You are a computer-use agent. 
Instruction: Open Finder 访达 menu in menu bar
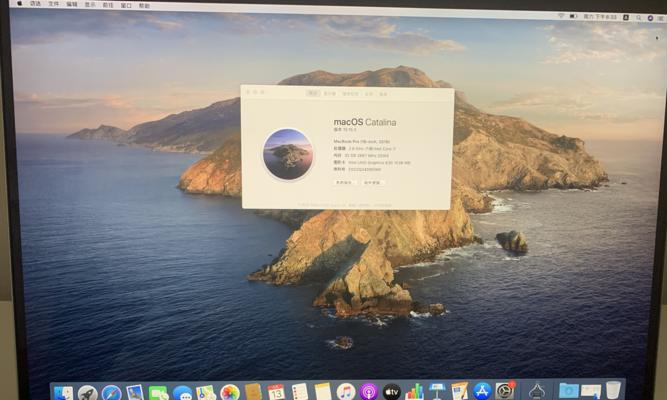click(x=35, y=4)
